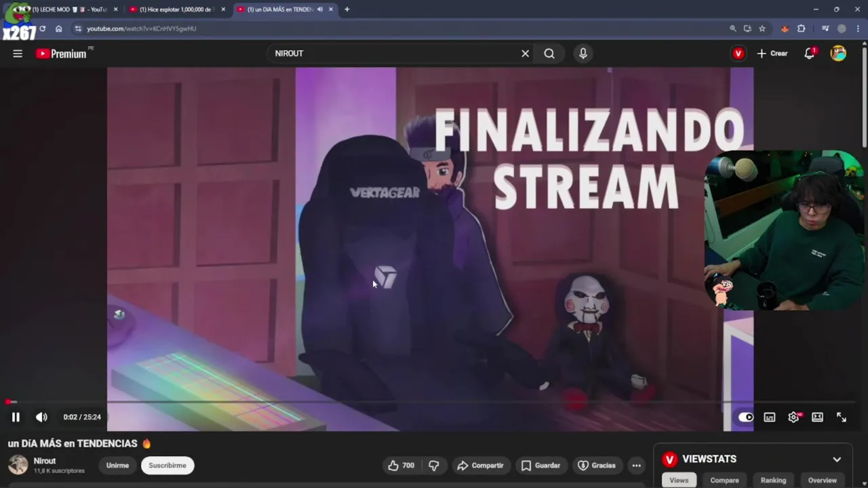Open the media control icon in toolbar
Screen dimensions: 868x488
825,28
